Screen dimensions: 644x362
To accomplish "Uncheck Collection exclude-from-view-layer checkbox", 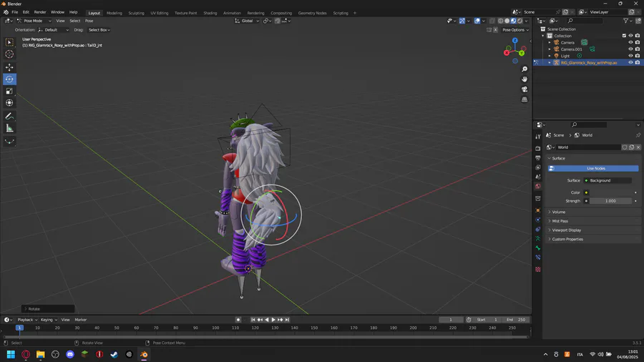I will pyautogui.click(x=624, y=36).
